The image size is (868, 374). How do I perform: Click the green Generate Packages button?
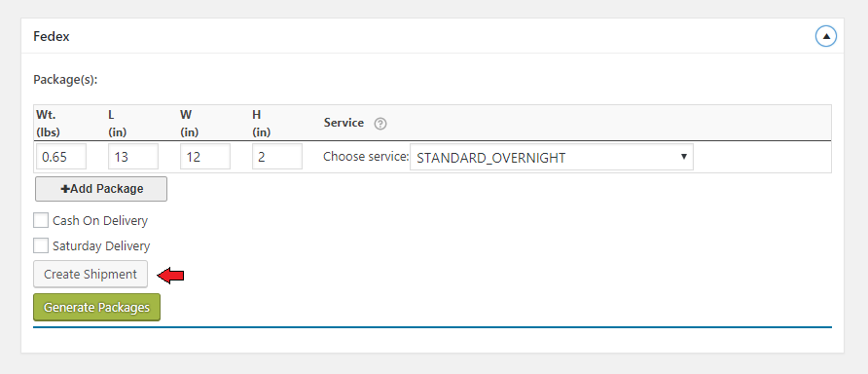[97, 308]
